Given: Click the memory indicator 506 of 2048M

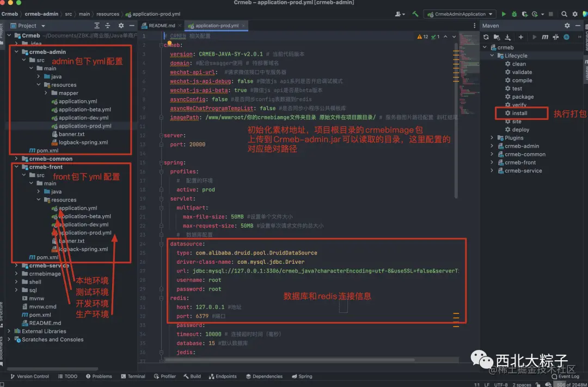Looking at the screenshot, I should (x=571, y=385).
